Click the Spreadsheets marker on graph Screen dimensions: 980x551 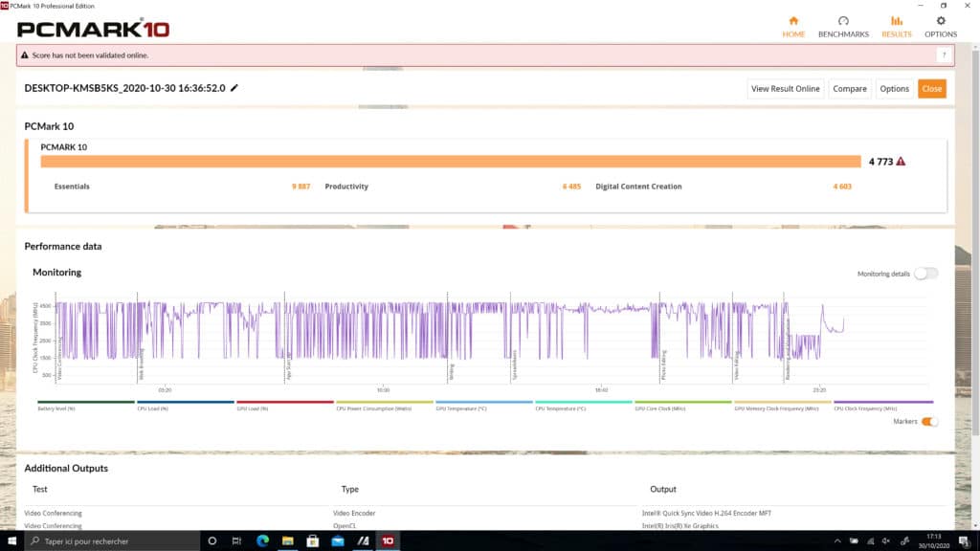[514, 365]
